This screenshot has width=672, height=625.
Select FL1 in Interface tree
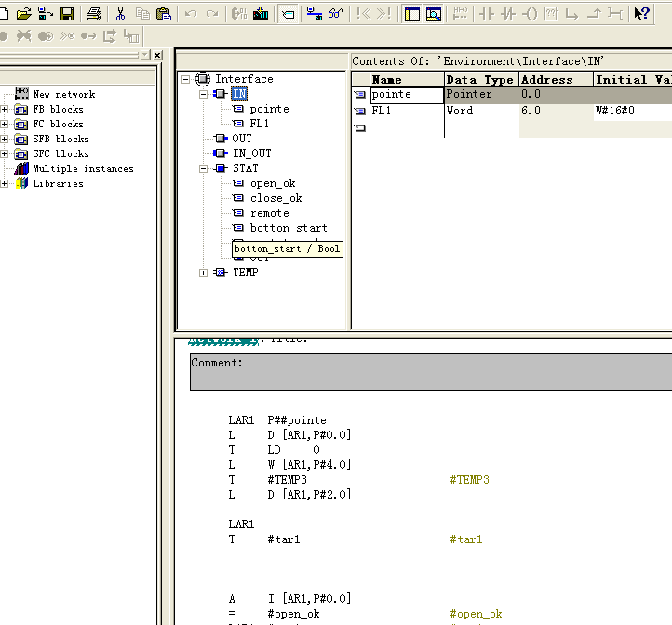260,124
